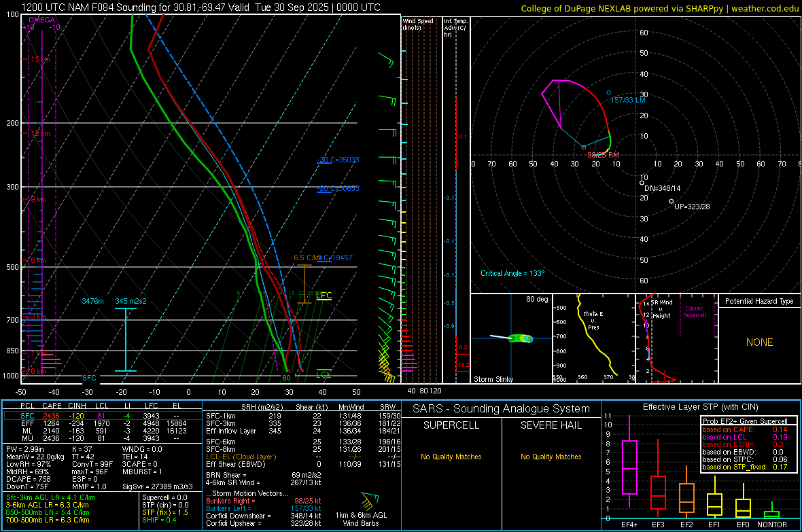Click the 'Classic Supercell' magenta label
This screenshot has width=802, height=532.
tap(695, 312)
